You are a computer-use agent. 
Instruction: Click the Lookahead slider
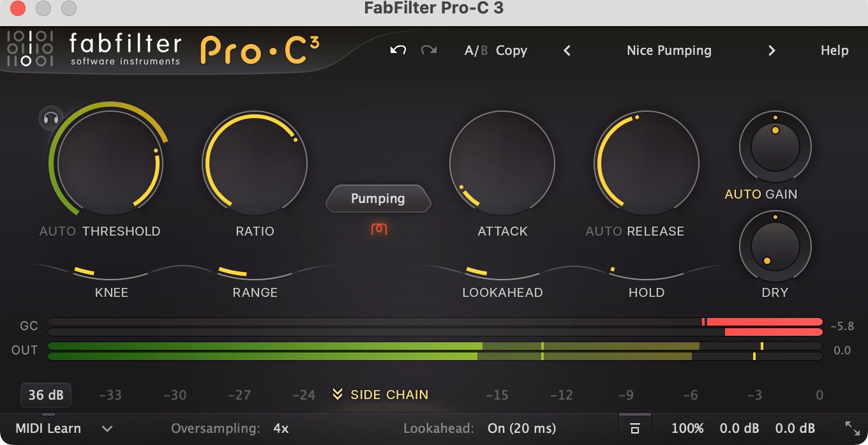pyautogui.click(x=502, y=273)
